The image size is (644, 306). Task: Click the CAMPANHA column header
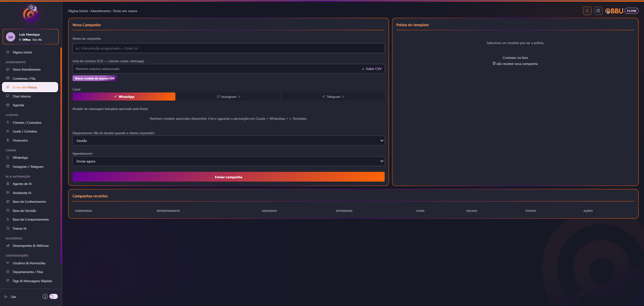click(83, 211)
